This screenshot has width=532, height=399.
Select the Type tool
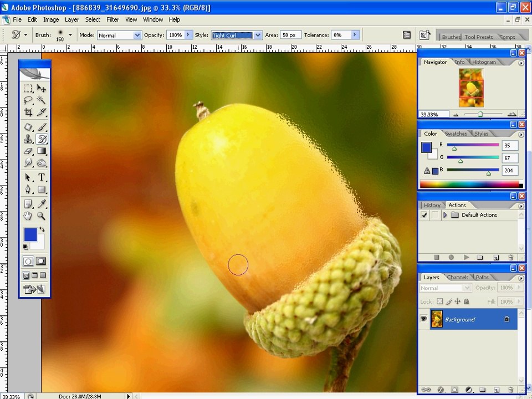[42, 177]
